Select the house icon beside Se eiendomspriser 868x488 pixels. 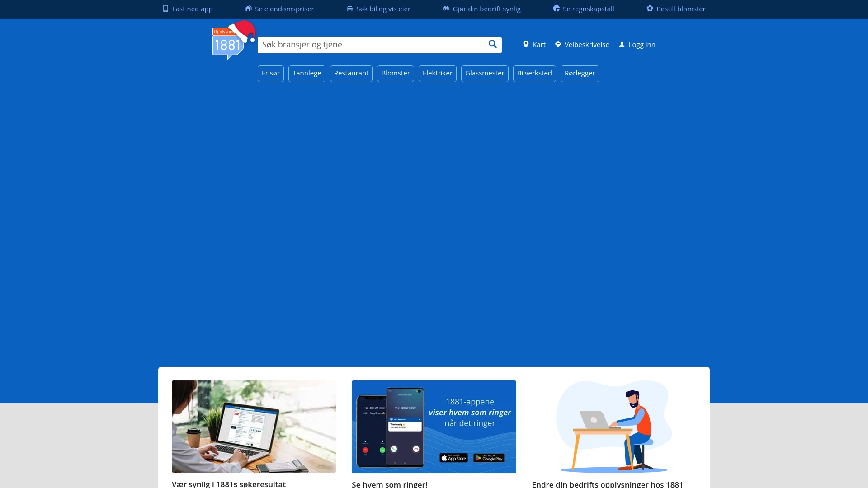[249, 9]
